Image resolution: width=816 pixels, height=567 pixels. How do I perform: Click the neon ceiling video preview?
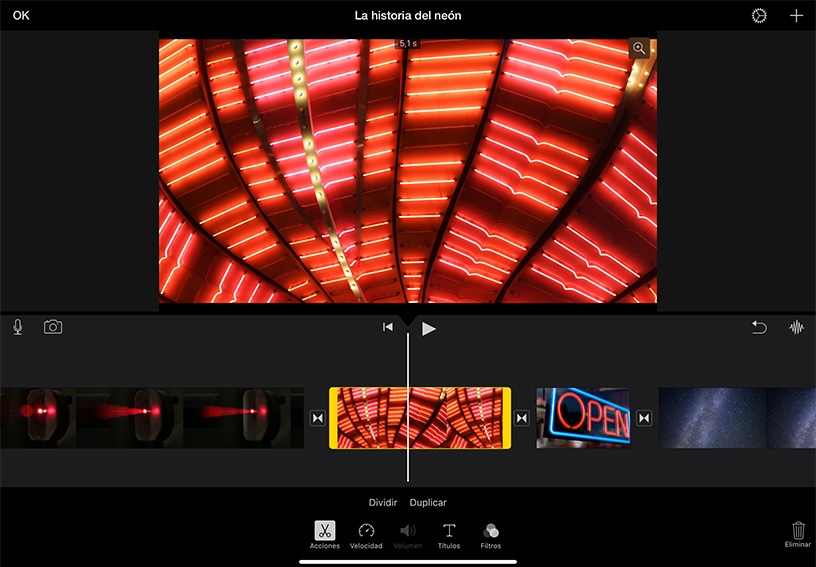pos(407,171)
